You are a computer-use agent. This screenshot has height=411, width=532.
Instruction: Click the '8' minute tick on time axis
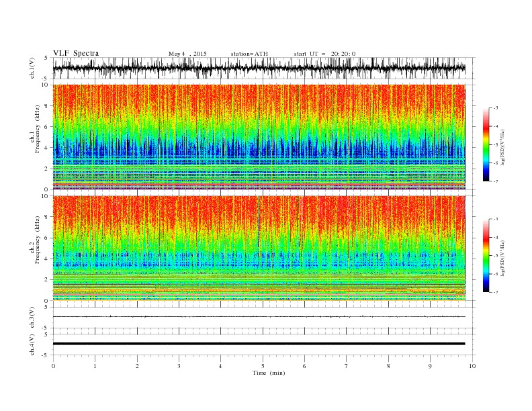pos(388,366)
